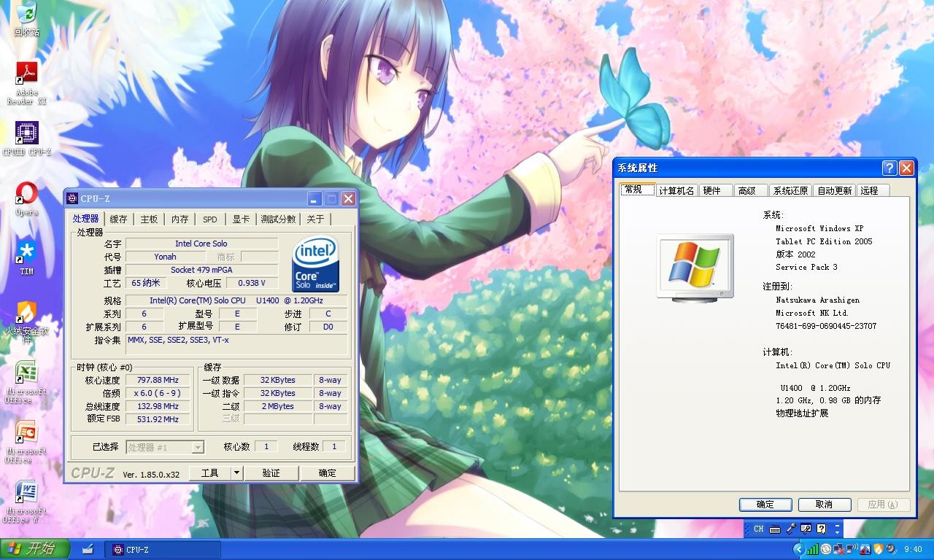The width and height of the screenshot is (934, 560).
Task: Open the Recycle Bin desktop icon
Action: (26, 19)
